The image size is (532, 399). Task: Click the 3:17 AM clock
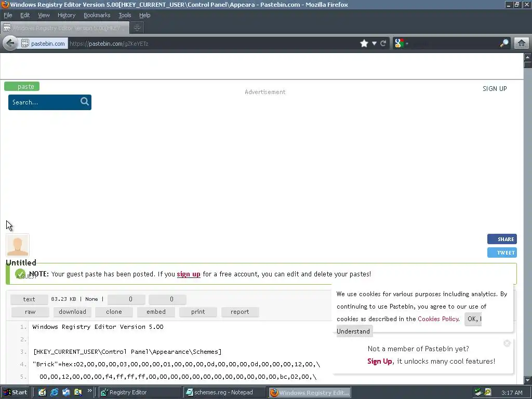click(x=512, y=393)
